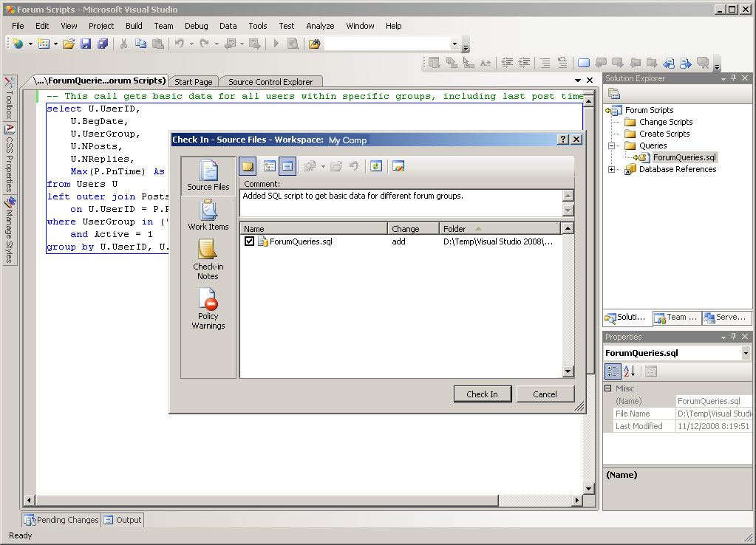
Task: Click the New Project toolbar icon
Action: click(18, 44)
